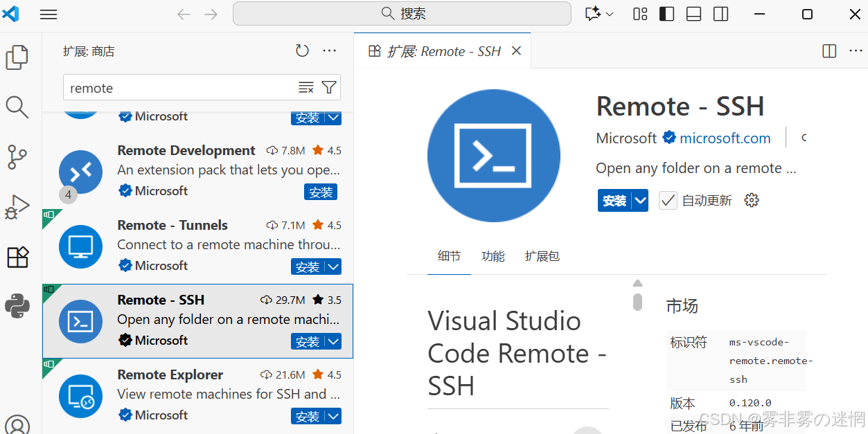This screenshot has height=434, width=868.
Task: Go back with the left arrow
Action: [184, 15]
